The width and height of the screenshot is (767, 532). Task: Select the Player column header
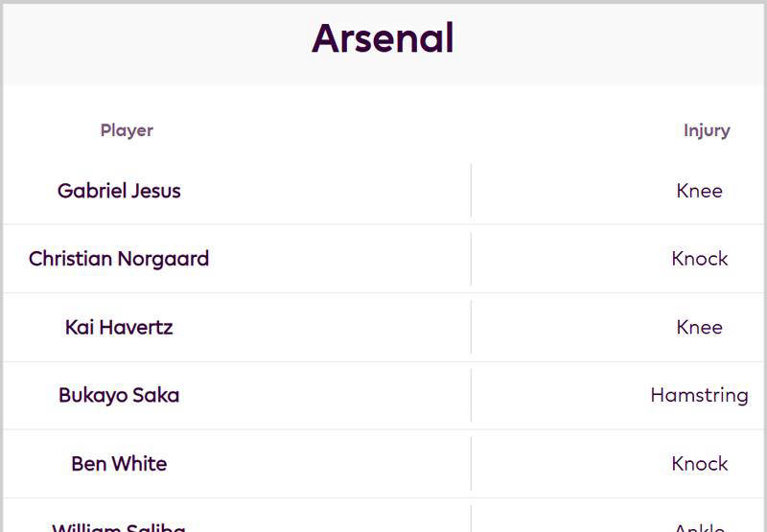(x=127, y=130)
